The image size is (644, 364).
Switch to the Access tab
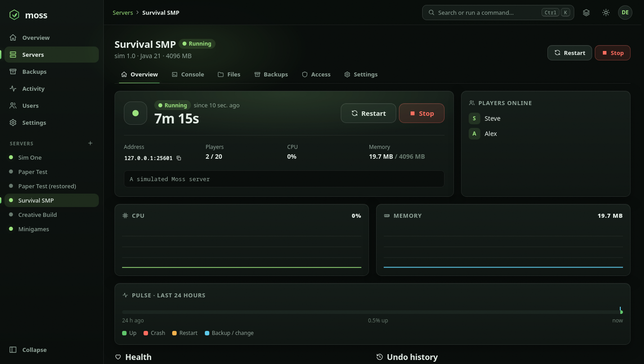(316, 74)
